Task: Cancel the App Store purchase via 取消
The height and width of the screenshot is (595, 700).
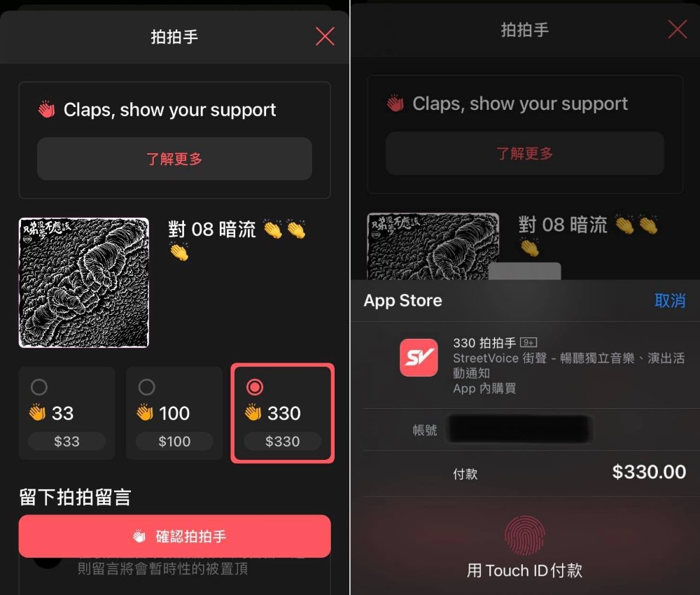Action: coord(670,300)
